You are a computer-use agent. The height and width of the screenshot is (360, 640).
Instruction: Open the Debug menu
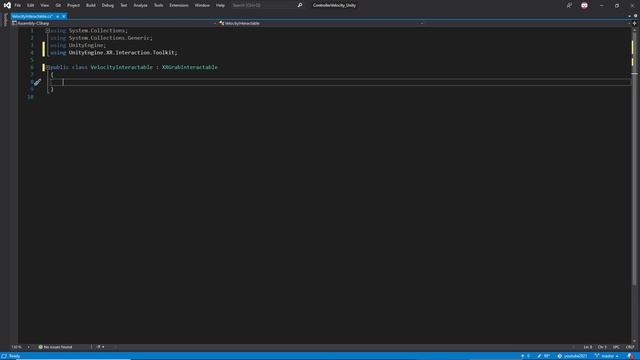click(108, 5)
